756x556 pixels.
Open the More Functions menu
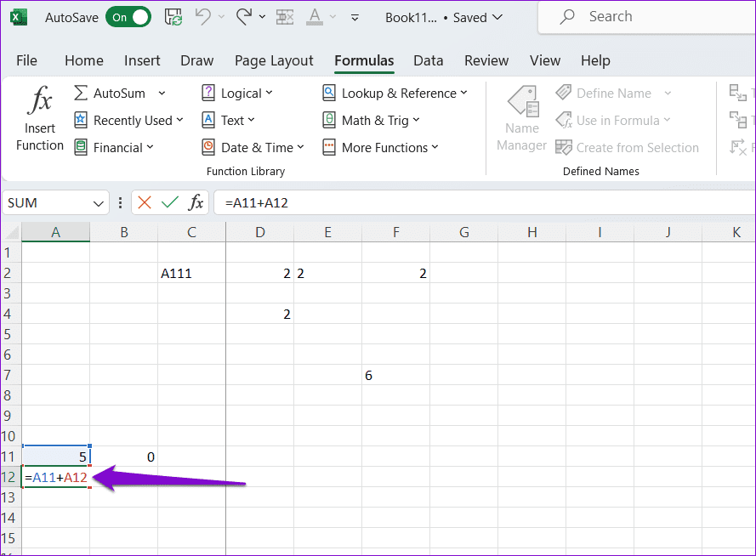click(380, 147)
